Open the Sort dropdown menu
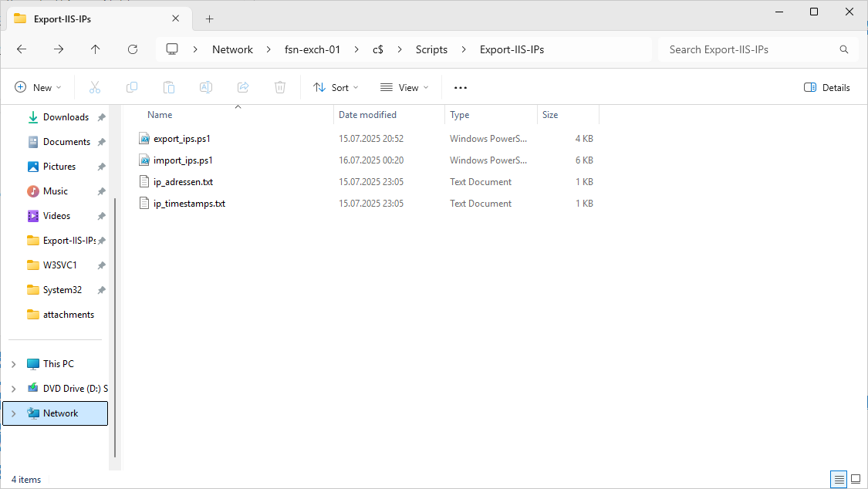 point(336,87)
